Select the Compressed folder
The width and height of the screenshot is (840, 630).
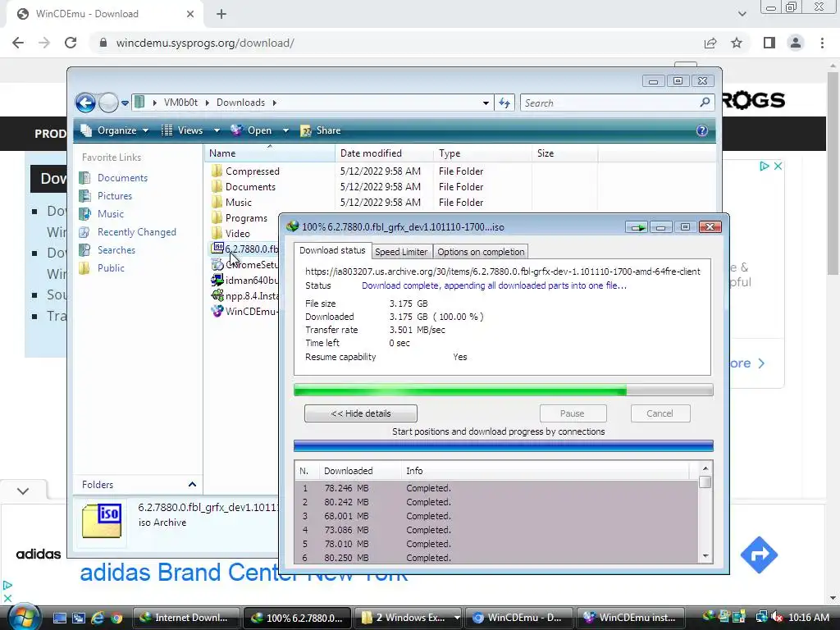click(x=245, y=171)
